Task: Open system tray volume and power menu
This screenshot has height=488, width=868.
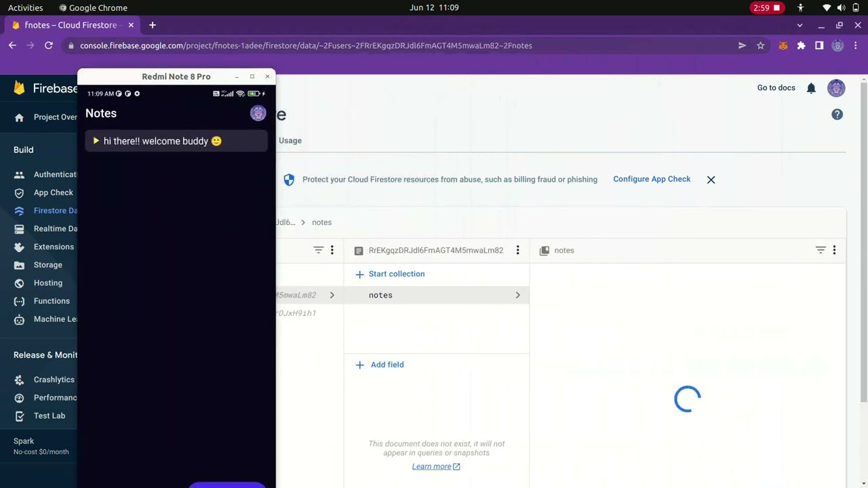Action: (841, 7)
